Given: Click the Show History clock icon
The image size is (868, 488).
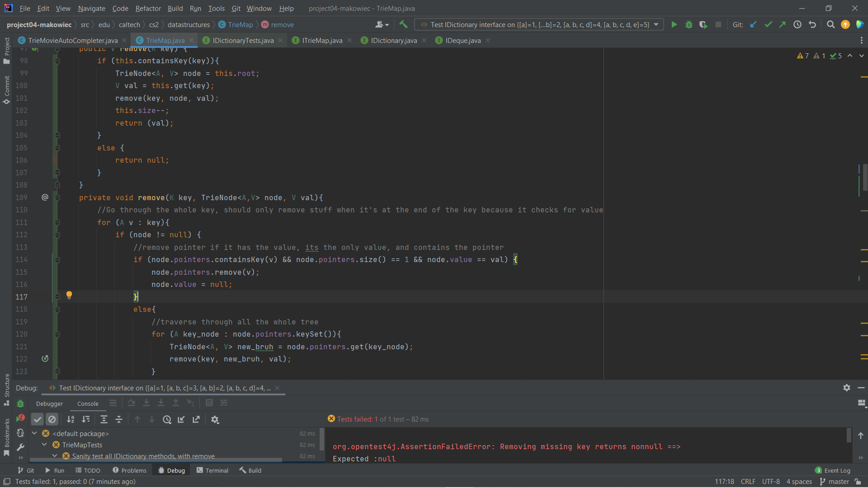Looking at the screenshot, I should [797, 25].
